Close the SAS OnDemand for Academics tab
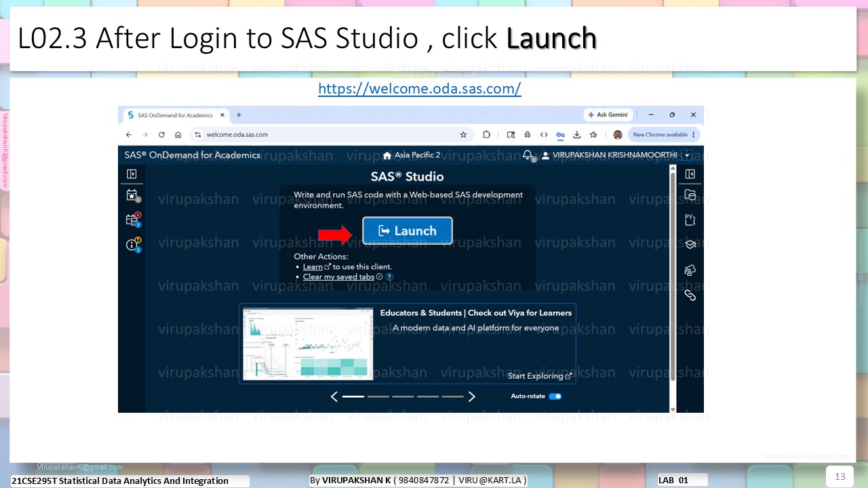 [222, 115]
